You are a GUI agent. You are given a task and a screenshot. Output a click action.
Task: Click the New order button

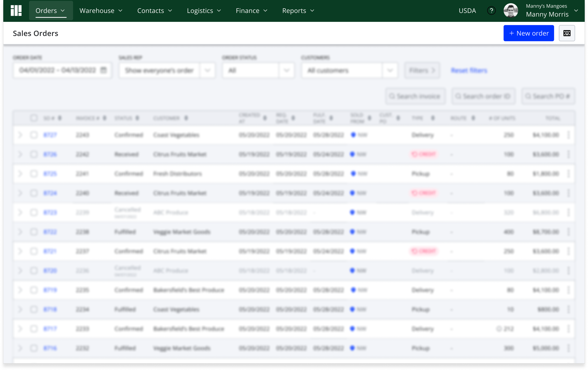click(x=528, y=33)
